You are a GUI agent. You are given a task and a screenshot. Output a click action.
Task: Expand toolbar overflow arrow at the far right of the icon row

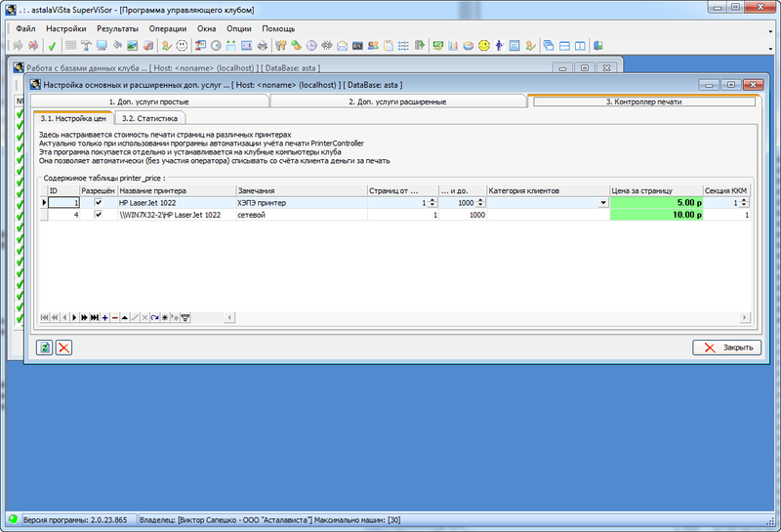coord(770,49)
